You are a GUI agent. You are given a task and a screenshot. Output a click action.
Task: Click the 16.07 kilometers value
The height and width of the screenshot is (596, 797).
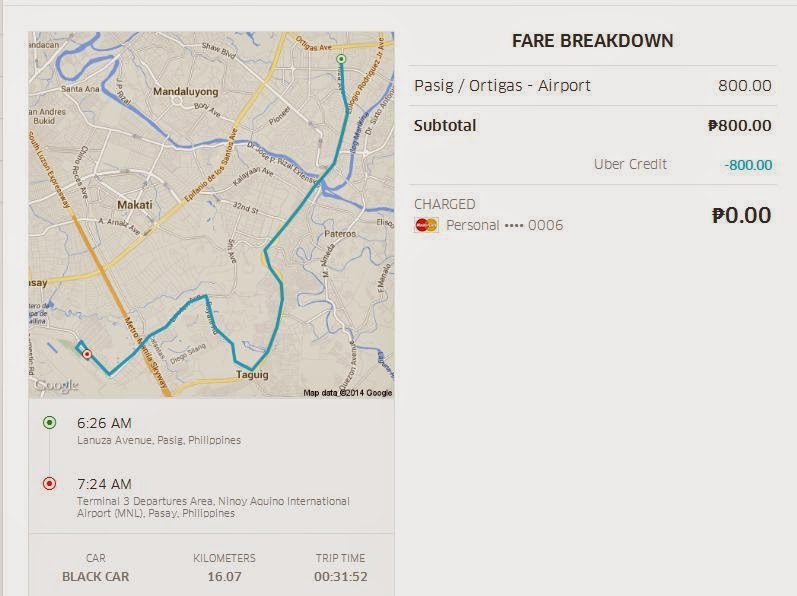tap(224, 576)
